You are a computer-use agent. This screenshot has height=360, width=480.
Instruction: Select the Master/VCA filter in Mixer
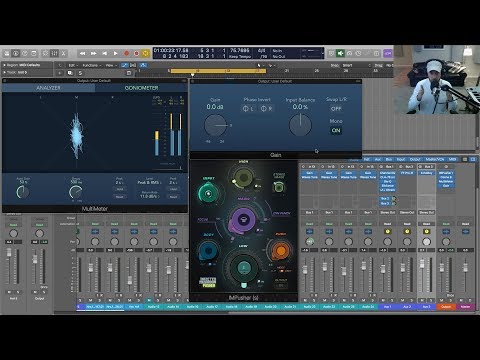coord(435,159)
